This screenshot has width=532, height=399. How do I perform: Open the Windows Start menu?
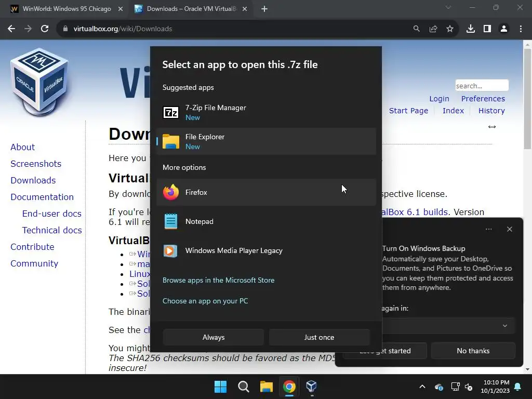(x=220, y=387)
